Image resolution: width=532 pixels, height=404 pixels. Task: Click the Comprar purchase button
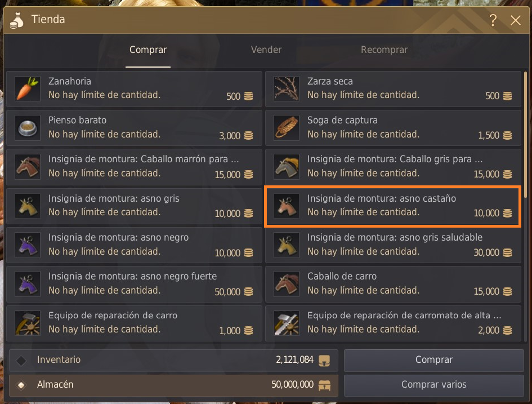click(434, 360)
